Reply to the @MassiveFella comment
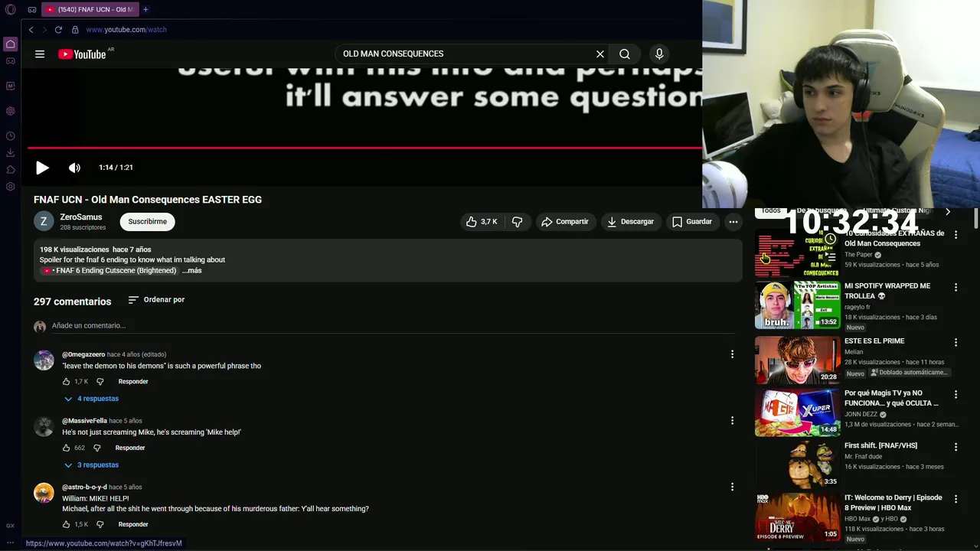This screenshot has height=551, width=980. point(130,448)
